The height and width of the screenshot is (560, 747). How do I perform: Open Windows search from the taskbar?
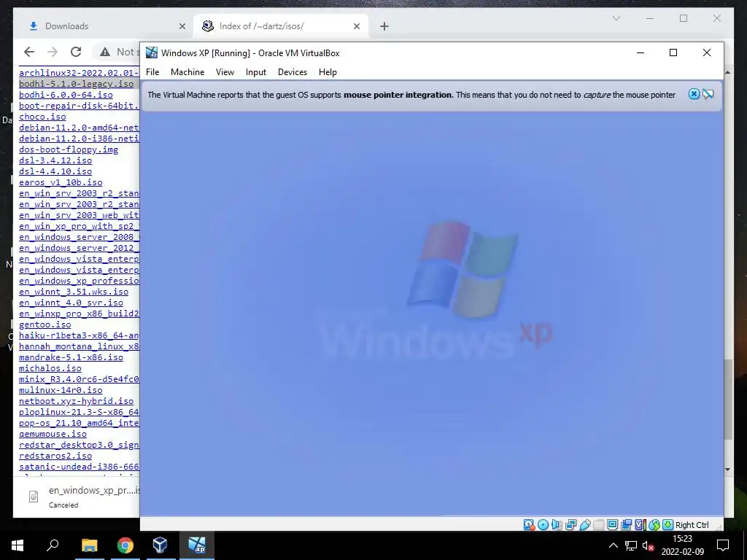pos(53,545)
